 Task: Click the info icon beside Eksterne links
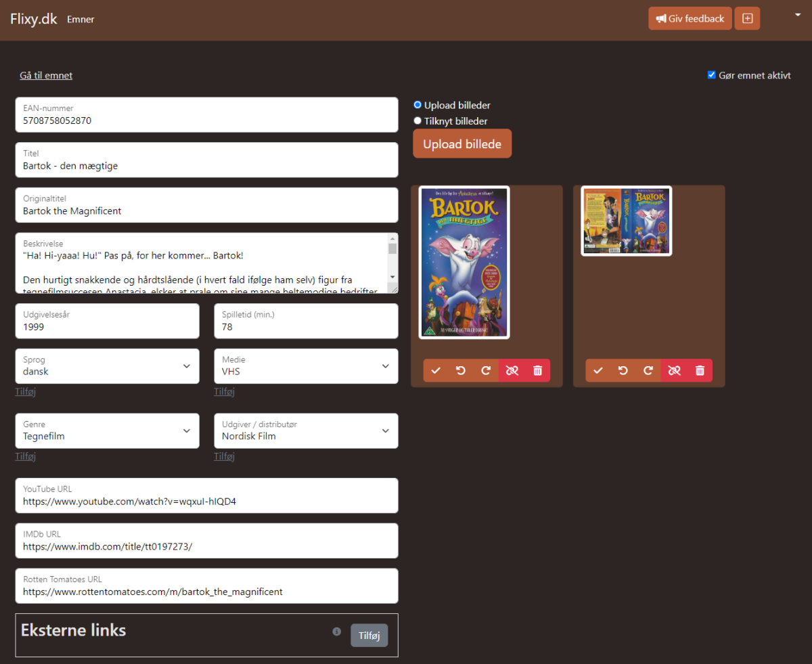pos(337,632)
